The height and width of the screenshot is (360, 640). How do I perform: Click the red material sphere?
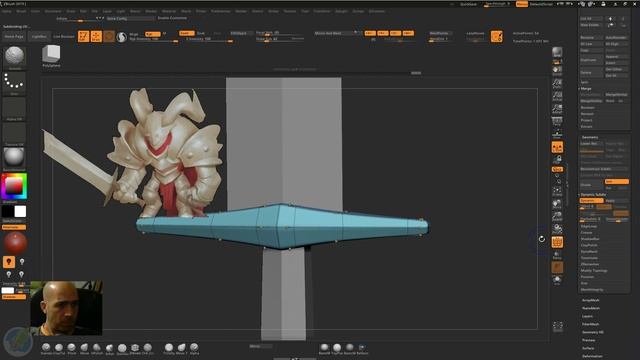pos(16,242)
